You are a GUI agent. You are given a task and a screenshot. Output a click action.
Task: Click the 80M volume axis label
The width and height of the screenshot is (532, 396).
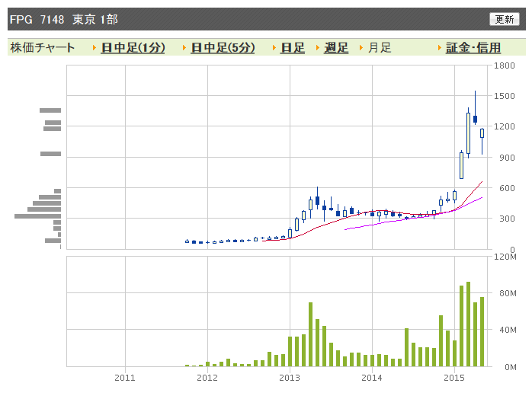508,293
